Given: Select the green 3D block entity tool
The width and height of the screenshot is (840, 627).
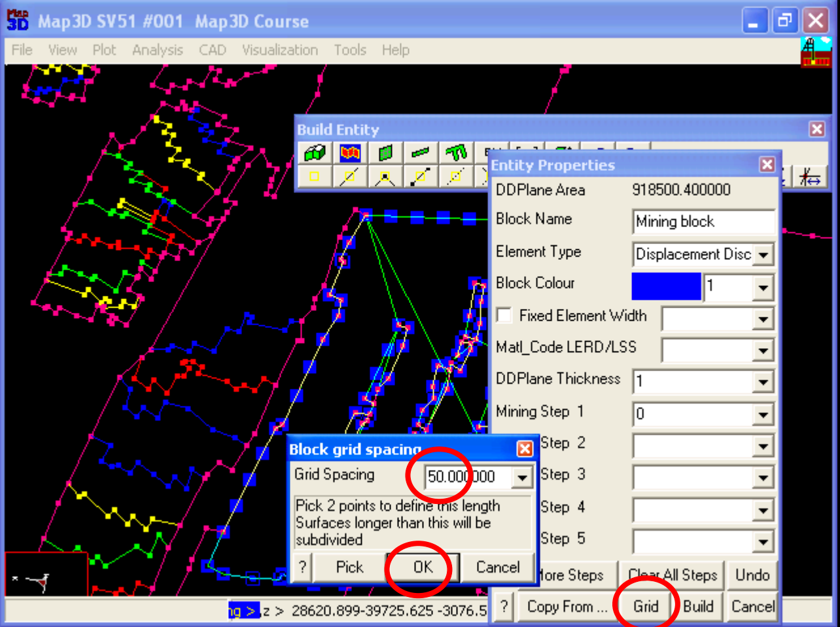Looking at the screenshot, I should tap(315, 153).
